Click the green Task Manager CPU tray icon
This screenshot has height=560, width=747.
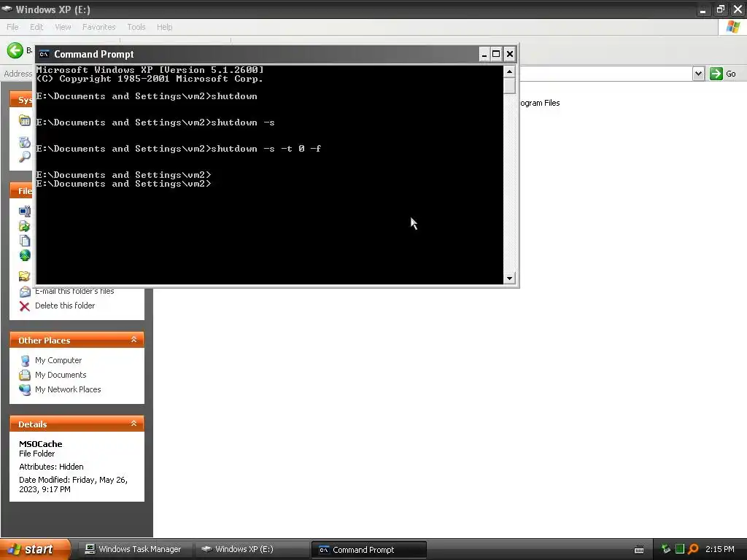coord(680,549)
